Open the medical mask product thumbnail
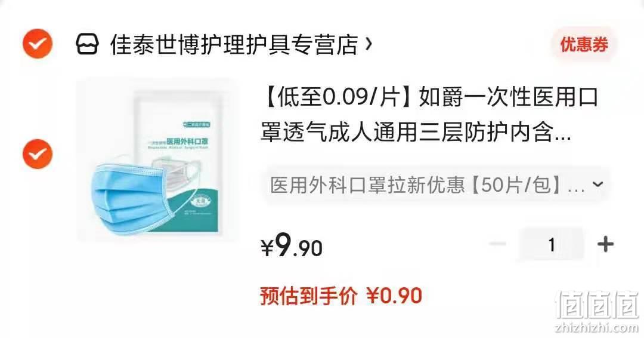The height and width of the screenshot is (338, 644). coord(157,159)
